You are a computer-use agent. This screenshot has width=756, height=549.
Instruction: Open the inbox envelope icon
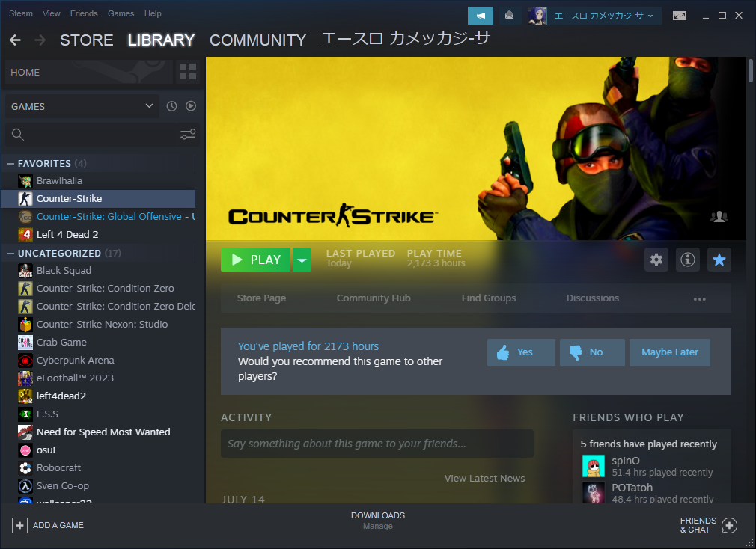[509, 15]
